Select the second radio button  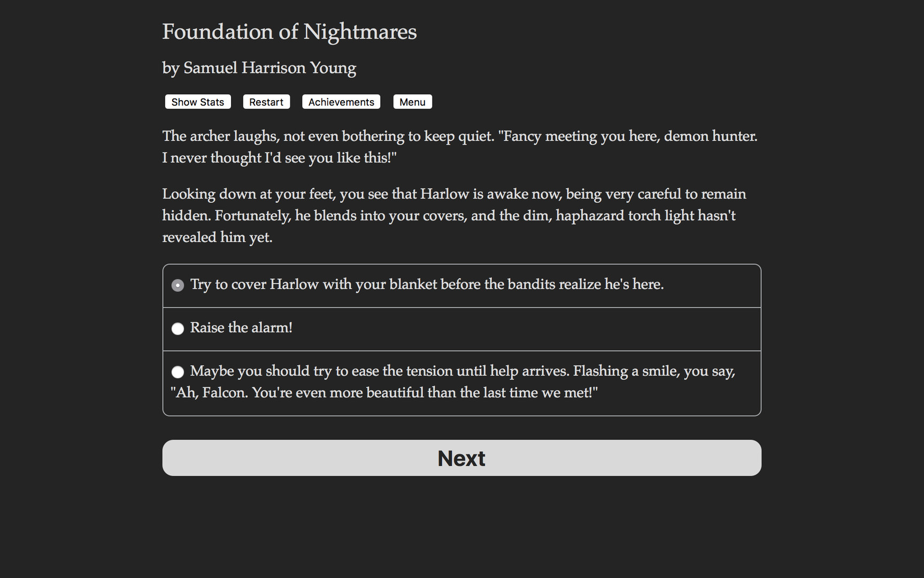point(178,329)
